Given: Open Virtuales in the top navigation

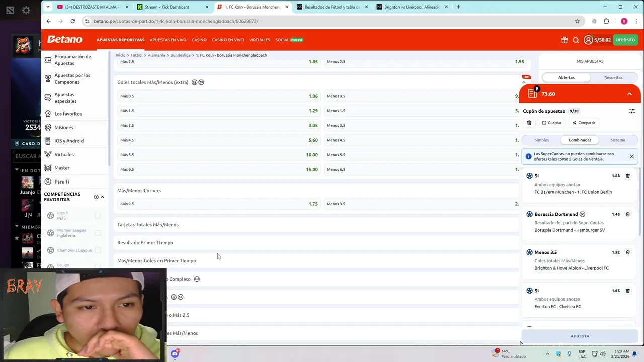Looking at the screenshot, I should click(260, 40).
